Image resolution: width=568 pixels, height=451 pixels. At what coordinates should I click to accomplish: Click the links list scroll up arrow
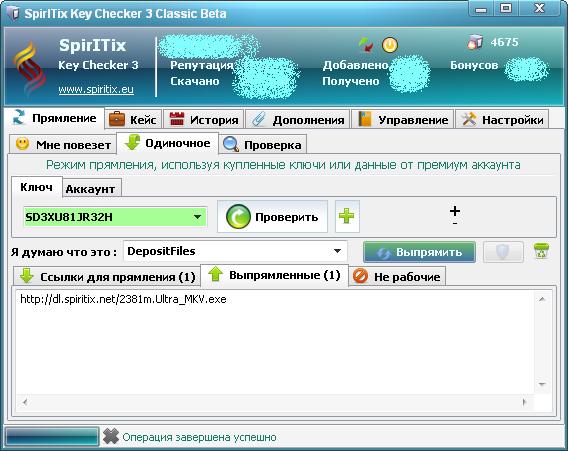coord(542,299)
